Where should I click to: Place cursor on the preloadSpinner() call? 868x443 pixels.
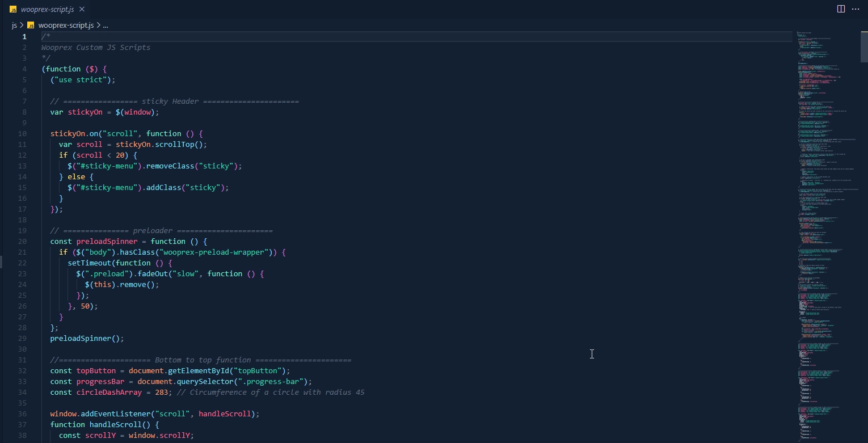pos(86,339)
